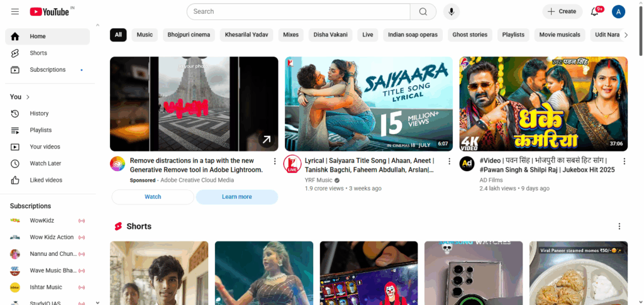Open the notifications bell
This screenshot has height=305, width=644.
[594, 11]
